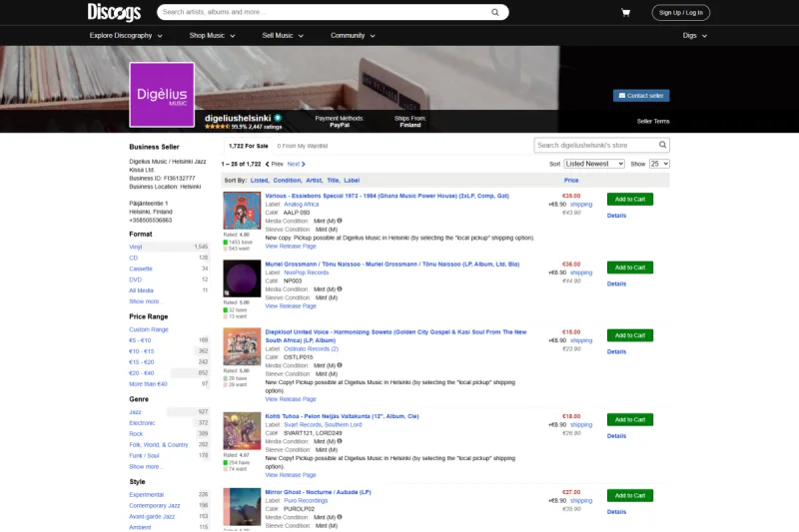Open Muriel Grossmann album cover thumbnail
Screen dimensions: 799x532
[242, 278]
